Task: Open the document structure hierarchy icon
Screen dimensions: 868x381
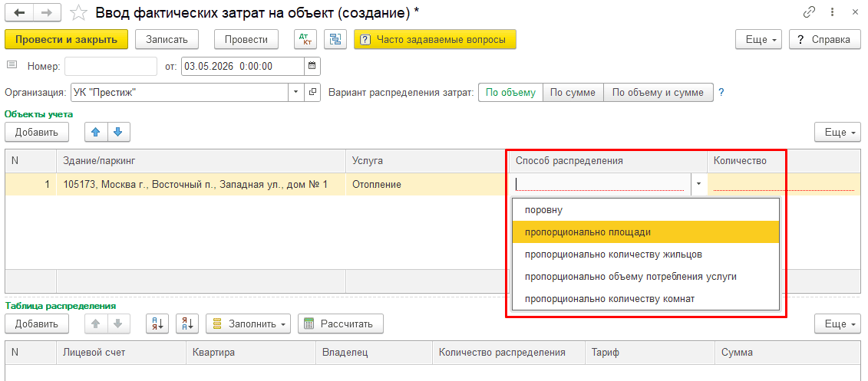Action: pyautogui.click(x=335, y=39)
